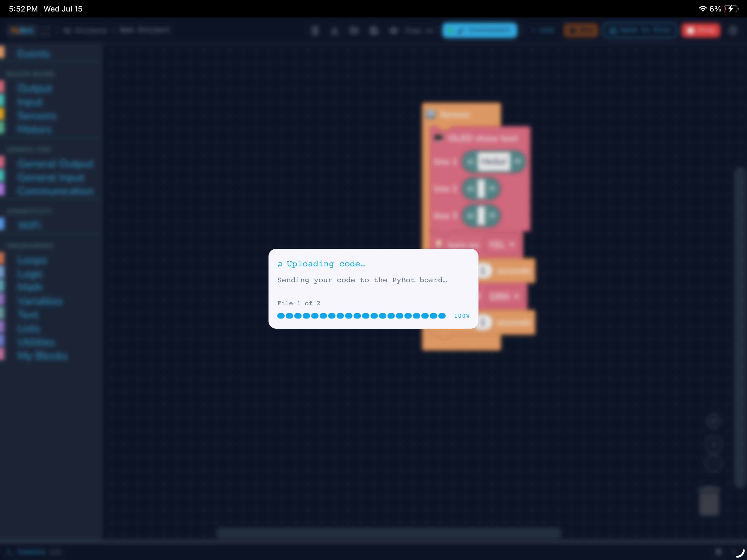Tap the 5:52 PM clock
This screenshot has height=560, width=747.
[x=23, y=9]
